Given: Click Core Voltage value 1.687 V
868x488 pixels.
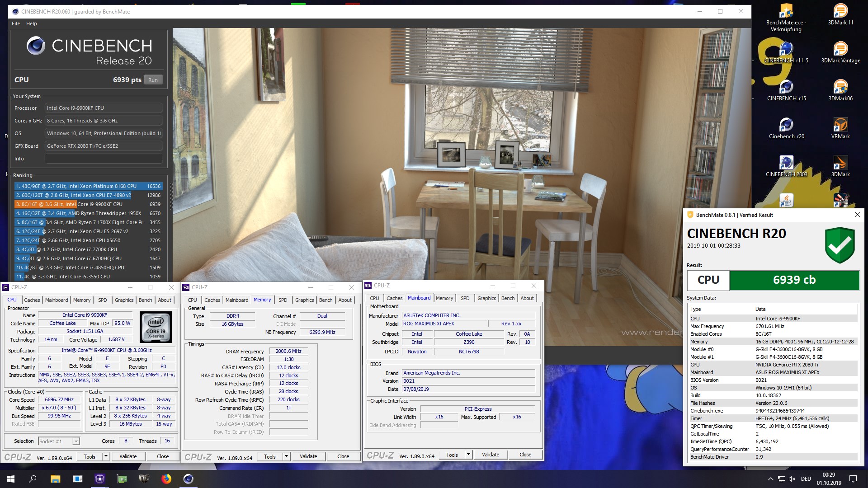Looking at the screenshot, I should (x=116, y=340).
